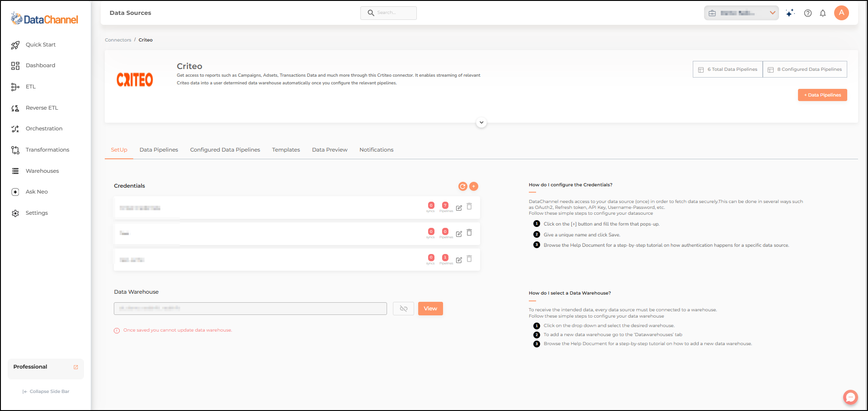868x411 pixels.
Task: Click the 'Credentials' section label
Action: click(129, 186)
